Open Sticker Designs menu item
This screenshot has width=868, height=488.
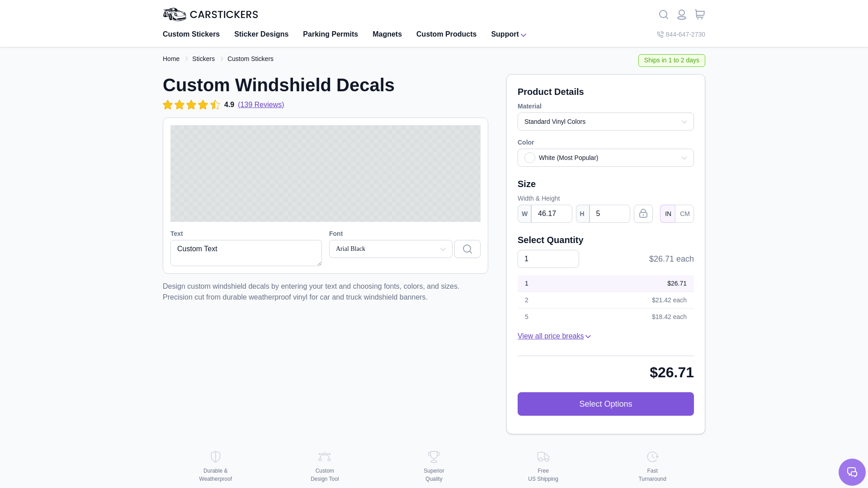(261, 34)
